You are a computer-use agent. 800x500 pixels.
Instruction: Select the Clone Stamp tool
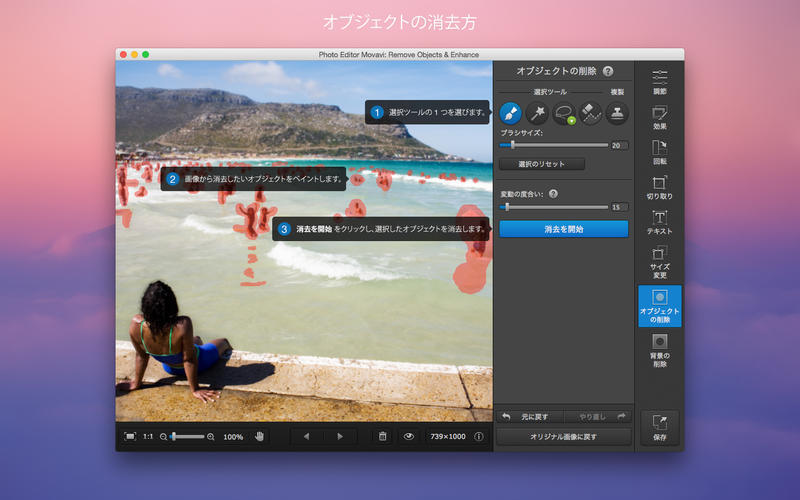[x=617, y=113]
